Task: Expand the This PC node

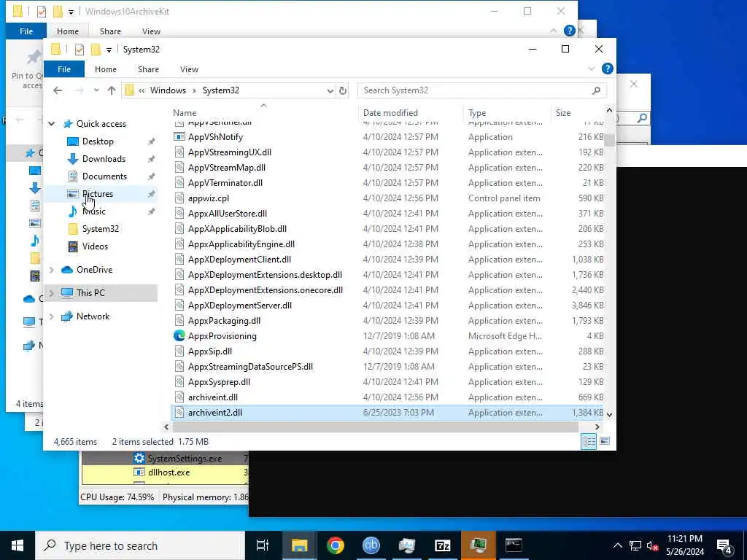Action: [52, 293]
